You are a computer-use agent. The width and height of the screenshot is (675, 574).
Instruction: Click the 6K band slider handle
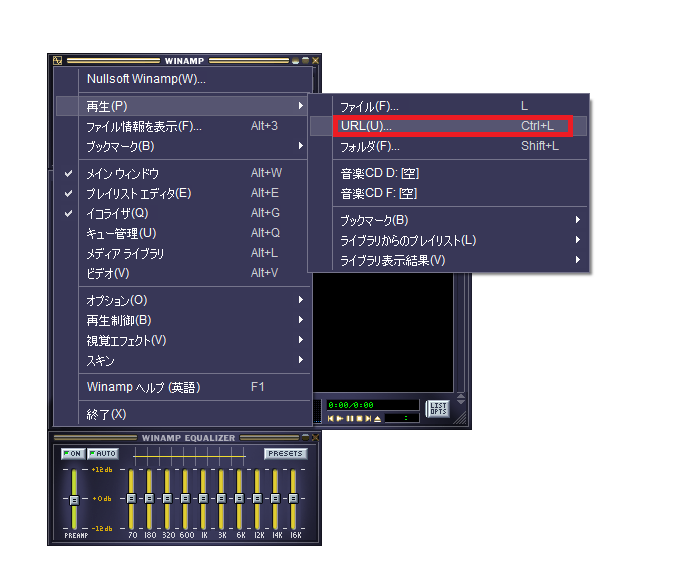239,499
